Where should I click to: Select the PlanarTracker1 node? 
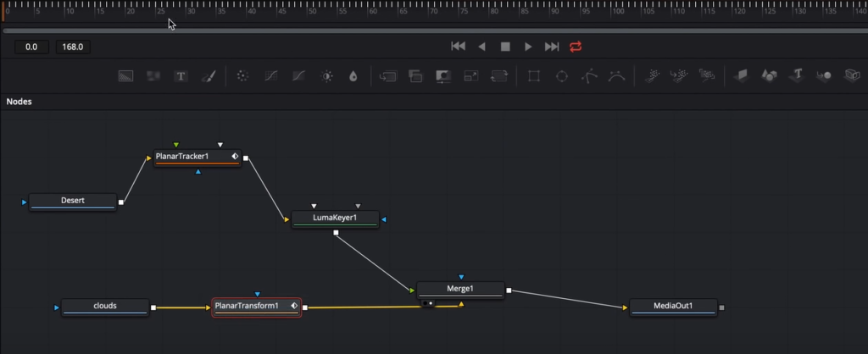coord(197,158)
